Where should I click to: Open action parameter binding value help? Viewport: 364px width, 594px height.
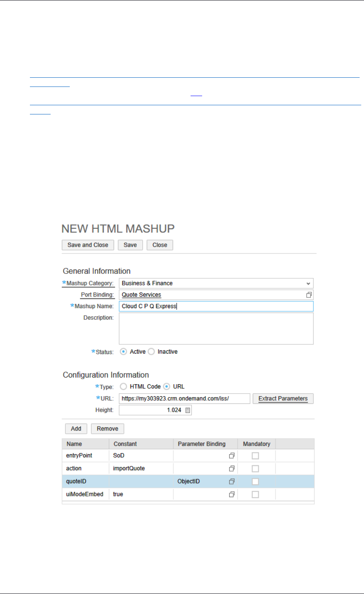232,468
